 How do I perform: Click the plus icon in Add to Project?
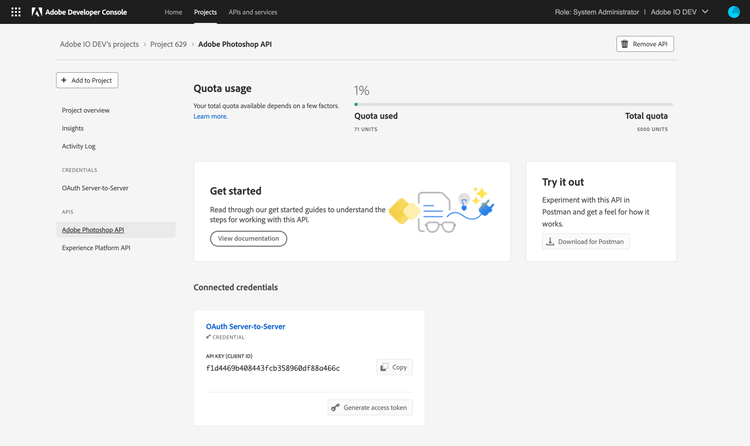click(x=66, y=80)
